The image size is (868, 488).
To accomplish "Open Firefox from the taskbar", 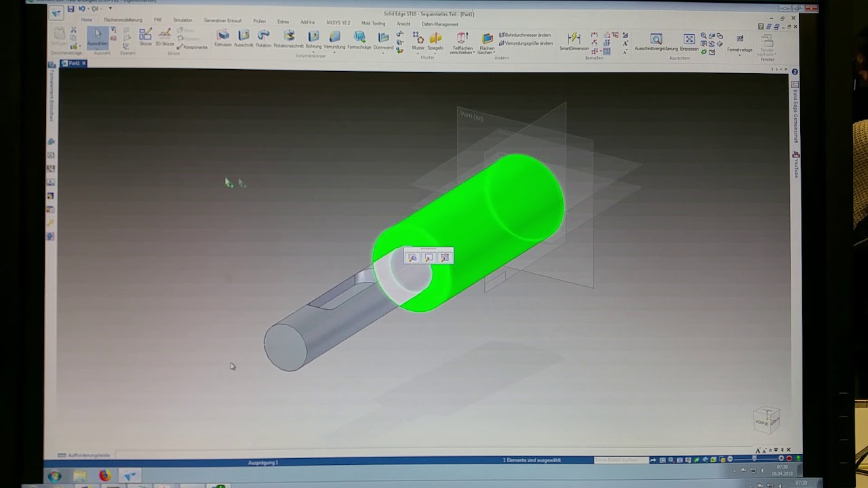I will [x=104, y=476].
